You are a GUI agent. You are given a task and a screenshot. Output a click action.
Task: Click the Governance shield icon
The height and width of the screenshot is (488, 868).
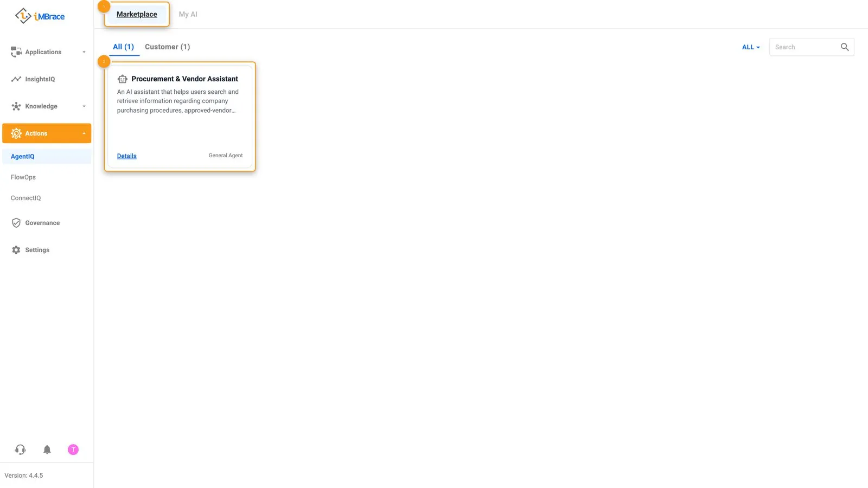(16, 223)
